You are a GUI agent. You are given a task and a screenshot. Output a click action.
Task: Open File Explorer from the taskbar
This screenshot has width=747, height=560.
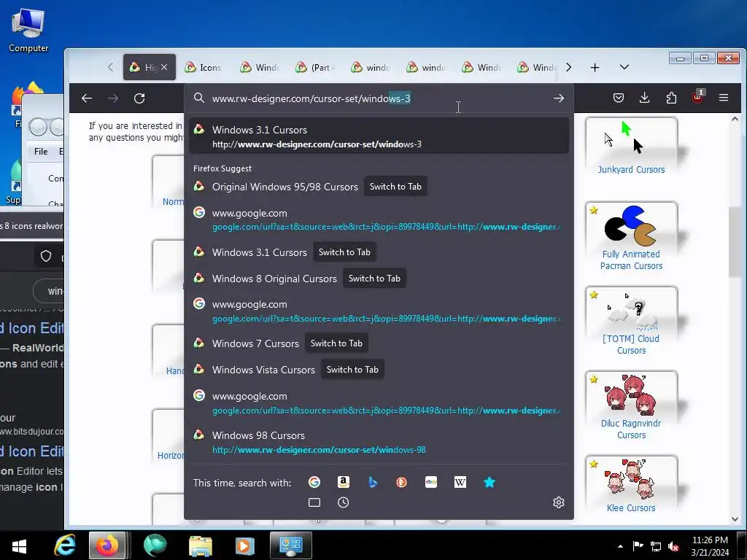pyautogui.click(x=200, y=545)
